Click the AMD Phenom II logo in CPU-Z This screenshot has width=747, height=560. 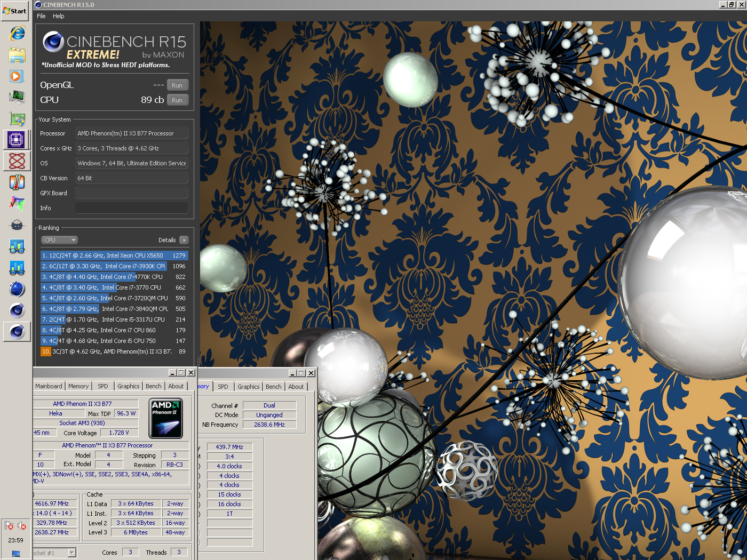(x=165, y=419)
